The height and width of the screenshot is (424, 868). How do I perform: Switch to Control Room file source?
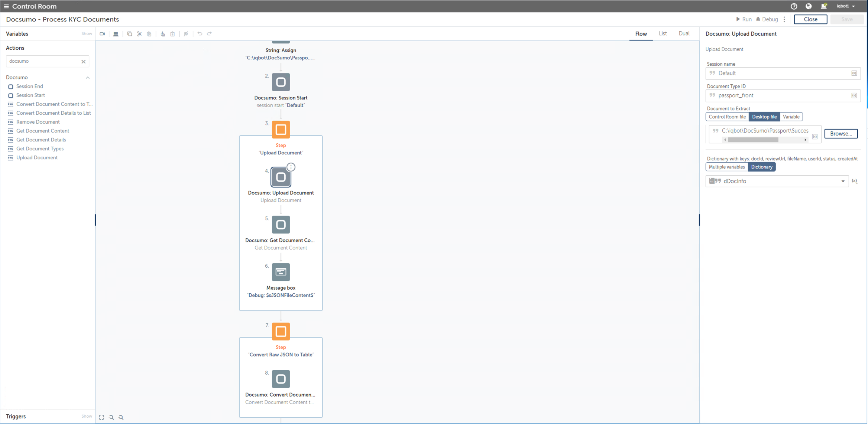click(727, 117)
